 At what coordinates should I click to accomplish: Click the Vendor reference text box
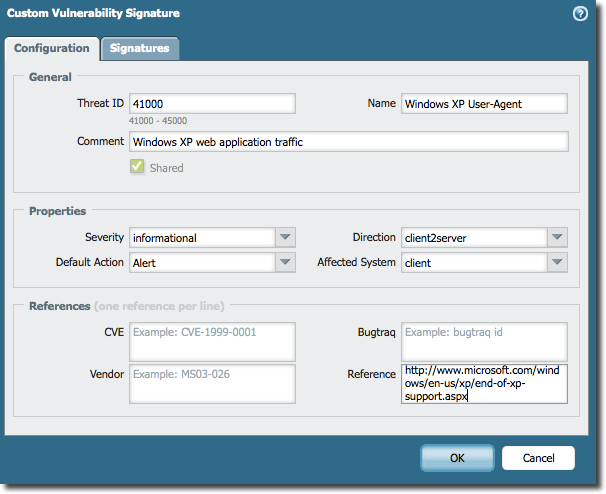(x=212, y=384)
